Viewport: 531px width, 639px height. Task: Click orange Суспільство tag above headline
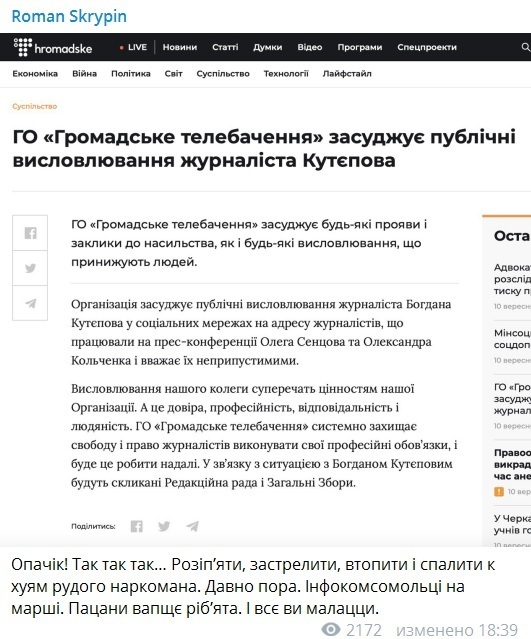coord(35,106)
